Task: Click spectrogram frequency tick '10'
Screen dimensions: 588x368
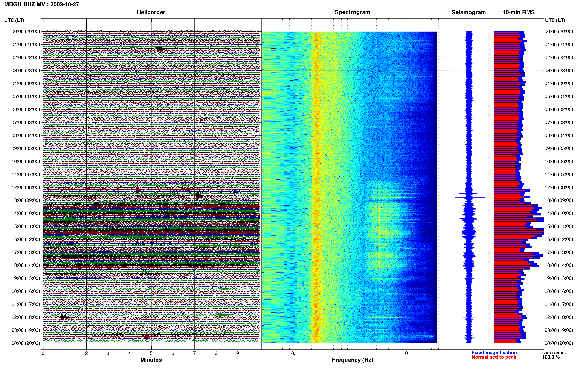Action: [x=405, y=353]
